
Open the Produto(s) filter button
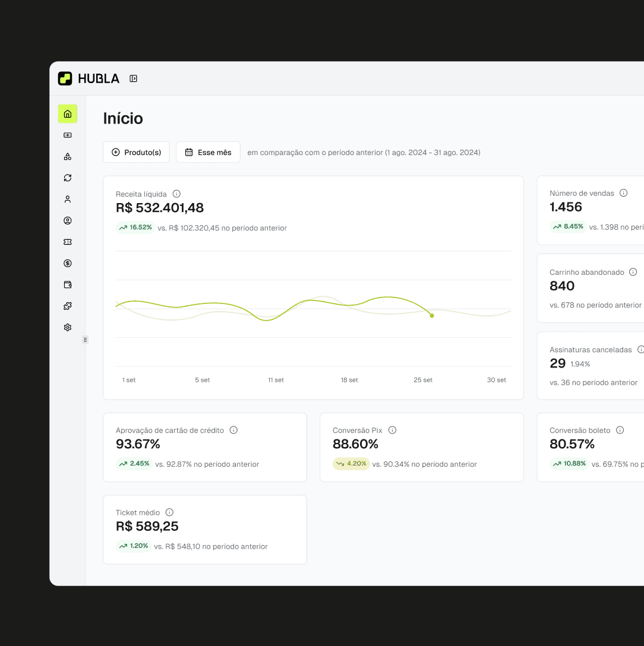(x=136, y=152)
